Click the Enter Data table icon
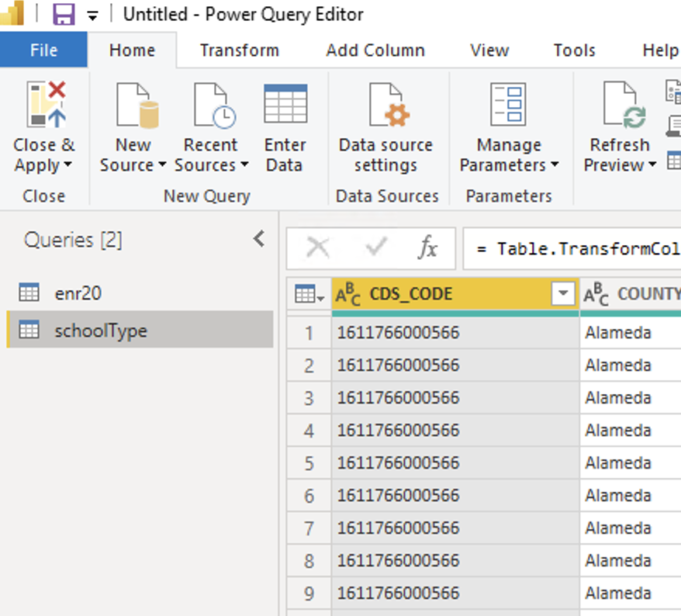 coord(285,104)
